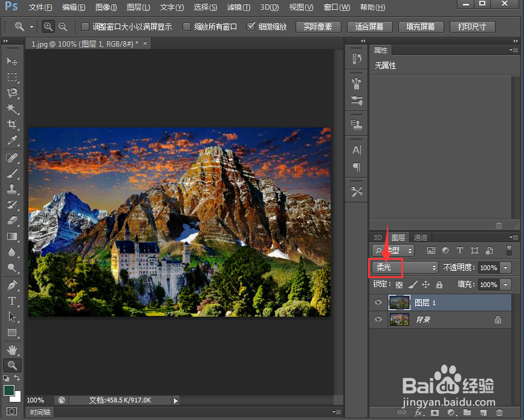Open the Character panel icon
524x420 pixels.
coord(357,150)
